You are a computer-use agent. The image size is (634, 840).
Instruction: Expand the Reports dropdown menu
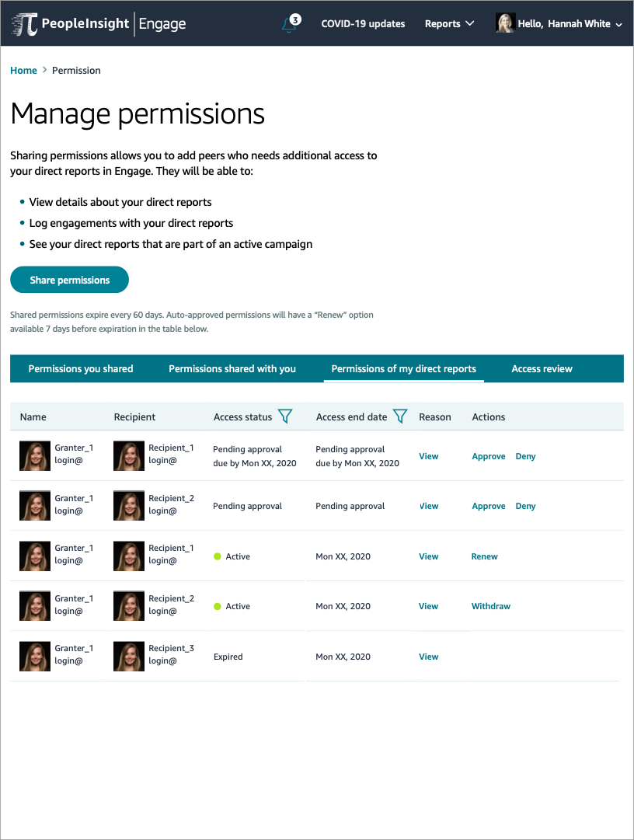[x=449, y=23]
